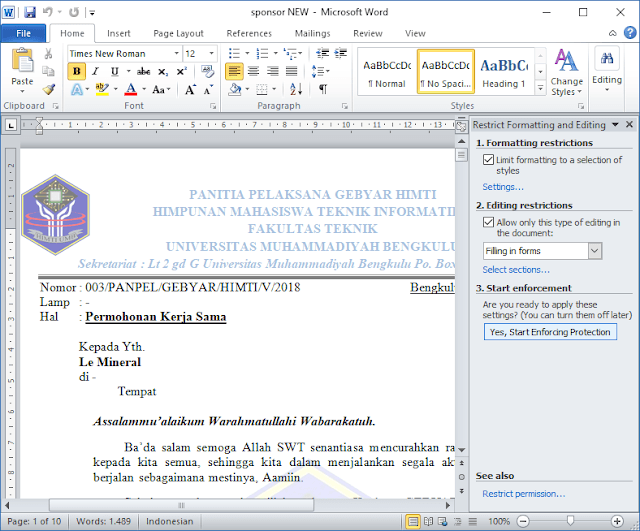Image resolution: width=640 pixels, height=531 pixels.
Task: Apply Underline formatting
Action: [x=115, y=71]
